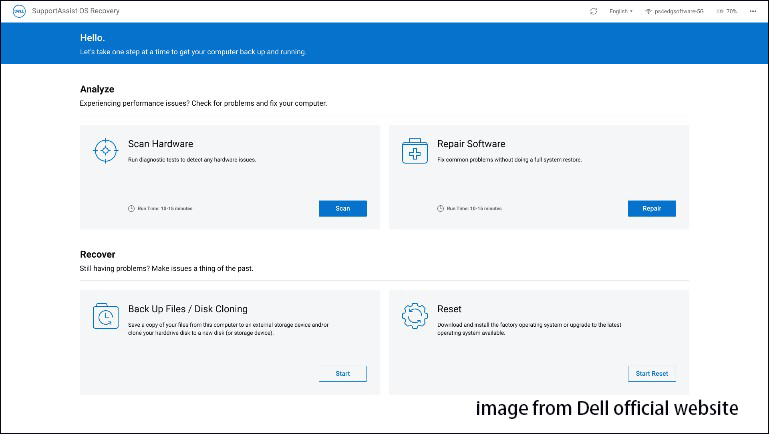Click the Repair Software medical kit icon
The image size is (769, 434).
tap(415, 151)
